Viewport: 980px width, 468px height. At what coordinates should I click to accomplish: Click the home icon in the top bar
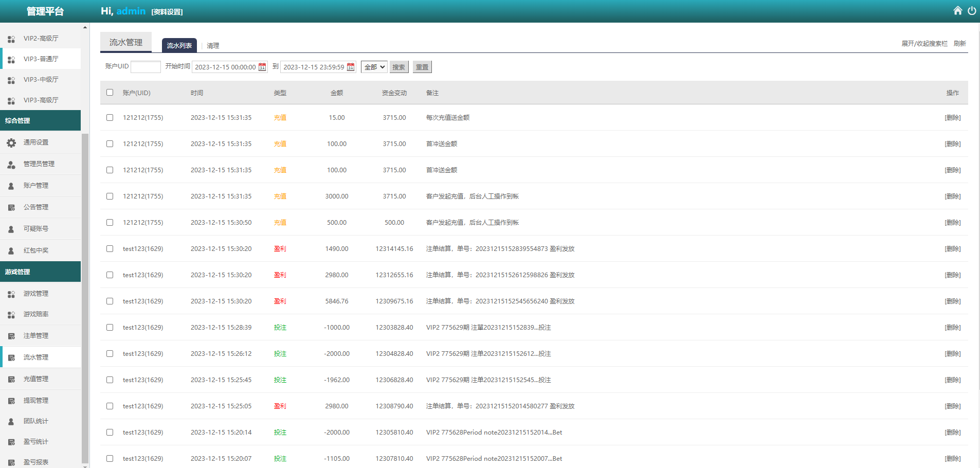tap(957, 10)
